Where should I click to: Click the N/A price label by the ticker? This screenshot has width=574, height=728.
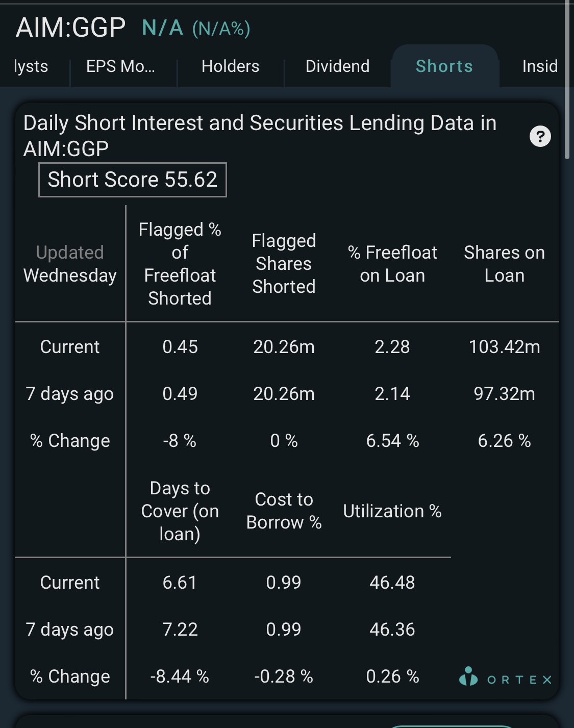coord(163,28)
